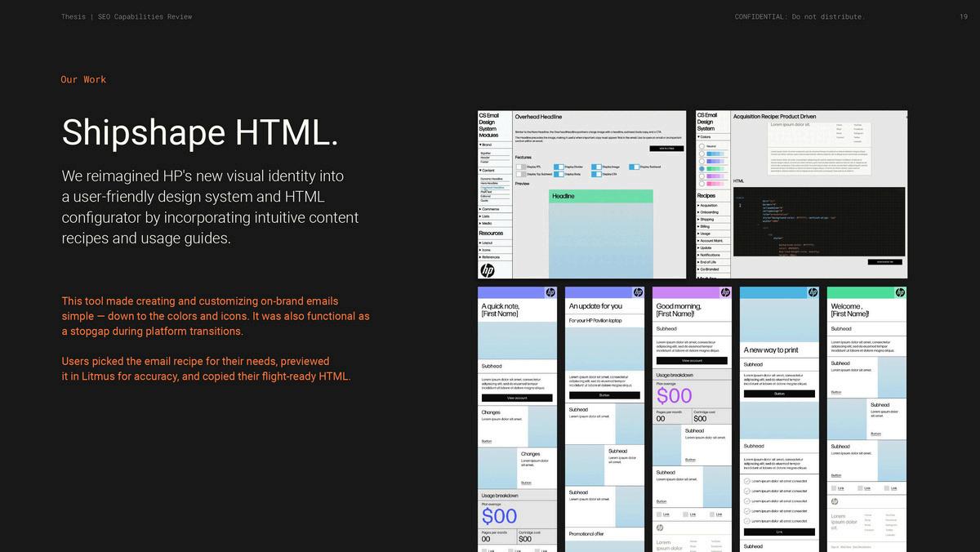Click the purple palette color swatch

(x=715, y=176)
